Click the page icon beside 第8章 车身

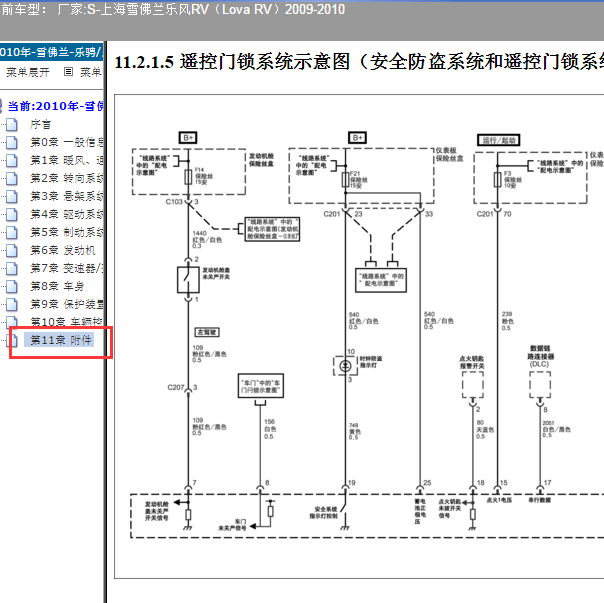click(x=12, y=286)
